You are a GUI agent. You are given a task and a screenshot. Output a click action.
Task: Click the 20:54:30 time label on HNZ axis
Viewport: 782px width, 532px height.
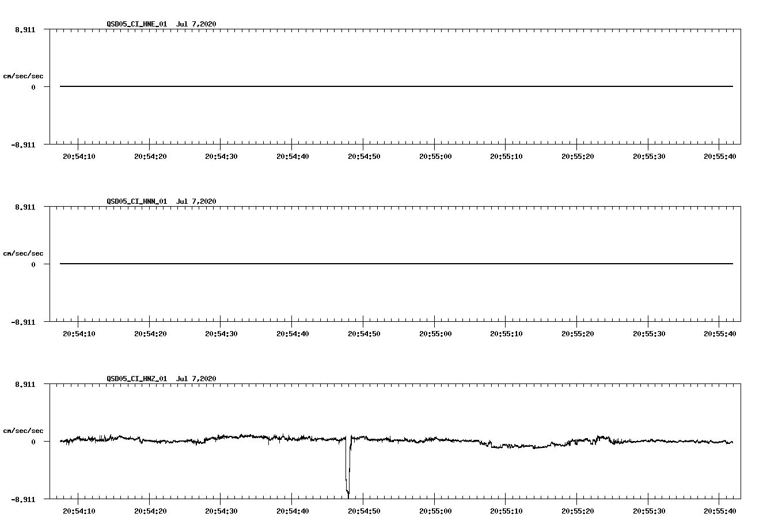click(221, 511)
